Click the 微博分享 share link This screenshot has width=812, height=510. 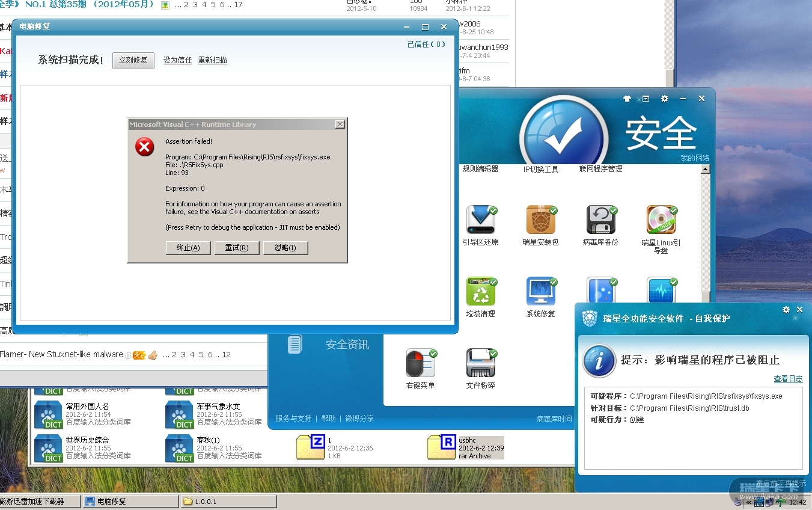[x=359, y=419]
